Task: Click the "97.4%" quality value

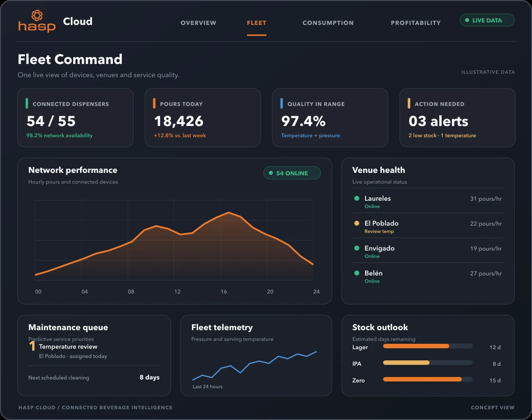Action: coord(303,121)
